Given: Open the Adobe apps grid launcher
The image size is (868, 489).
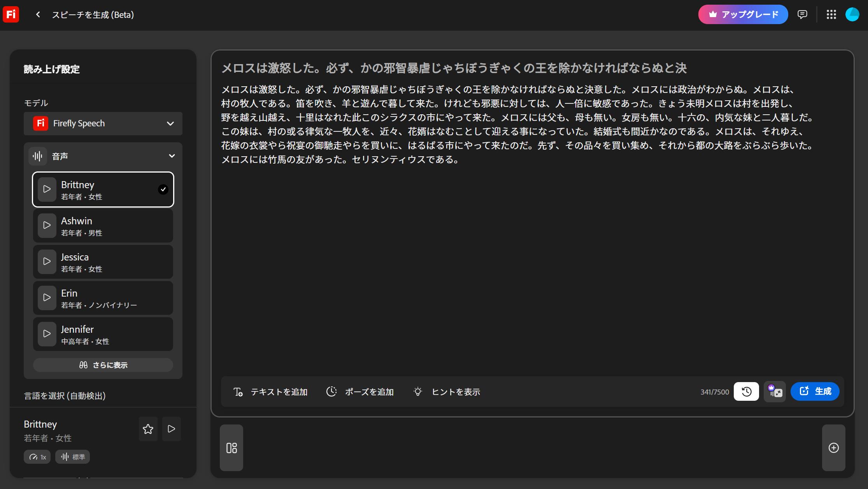Looking at the screenshot, I should pyautogui.click(x=831, y=14).
